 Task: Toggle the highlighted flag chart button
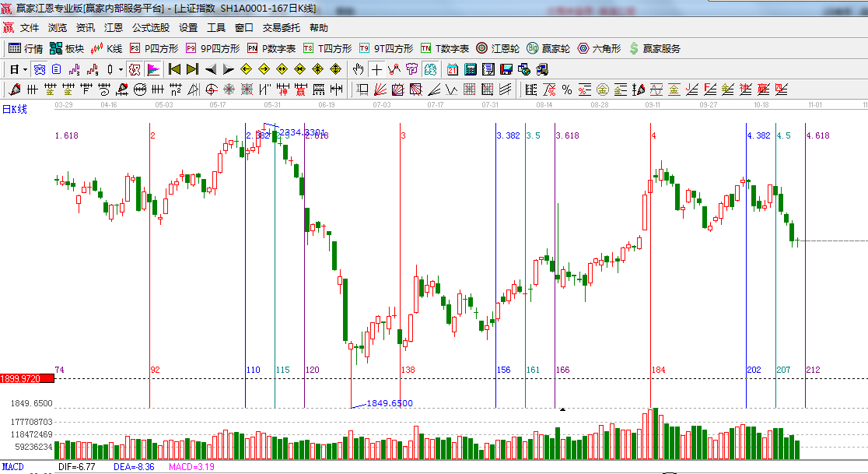coord(153,69)
